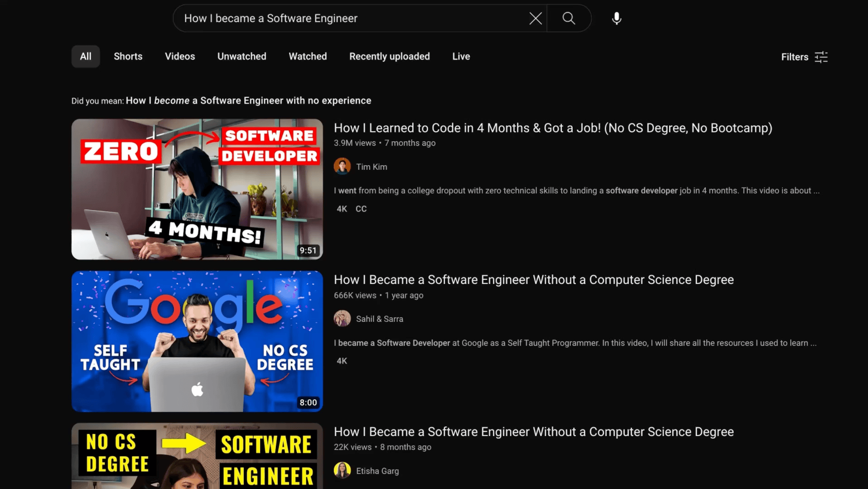Image resolution: width=868 pixels, height=489 pixels.
Task: Click '666K views • 1 year ago' text
Action: tap(379, 295)
